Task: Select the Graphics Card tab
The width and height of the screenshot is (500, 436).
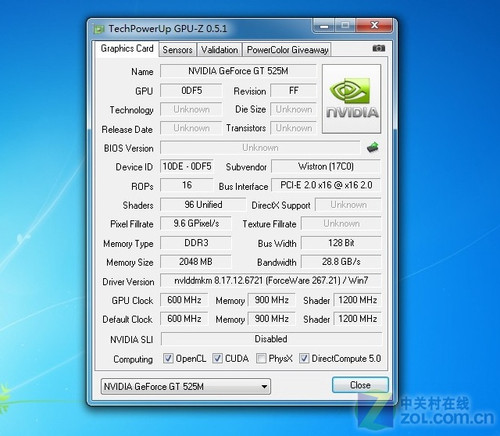Action: (x=127, y=49)
